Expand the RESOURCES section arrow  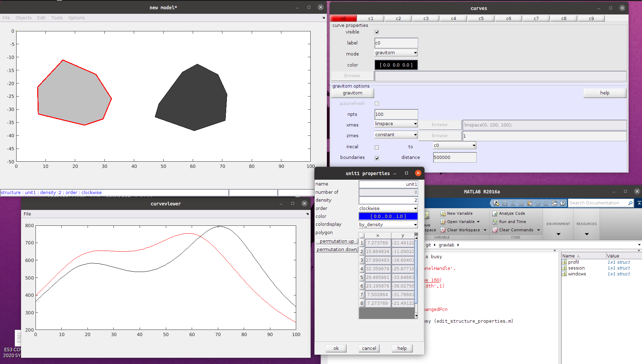click(x=587, y=234)
